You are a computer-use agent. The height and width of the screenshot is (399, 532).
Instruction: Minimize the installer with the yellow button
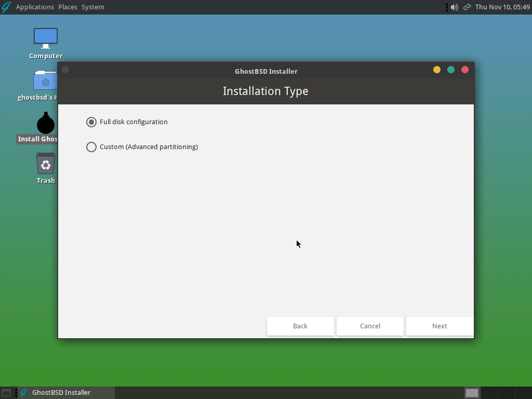click(x=437, y=70)
